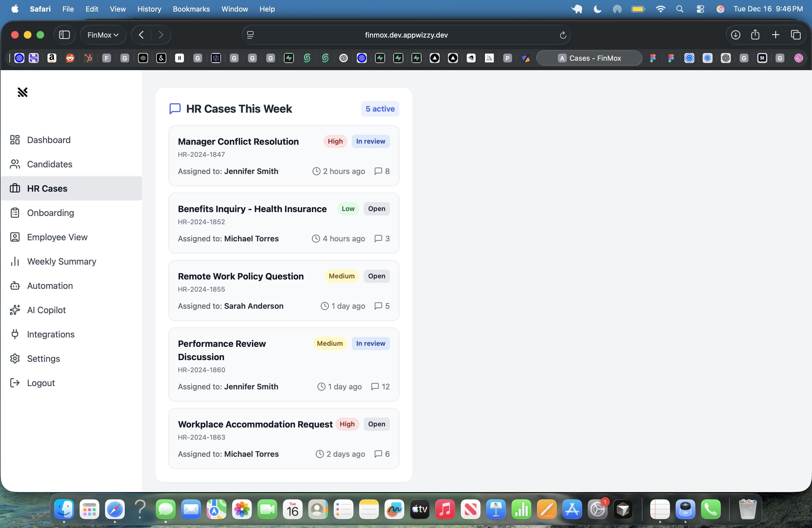Viewport: 812px width, 528px height.
Task: Launch AI Copilot from sidebar
Action: (x=46, y=310)
